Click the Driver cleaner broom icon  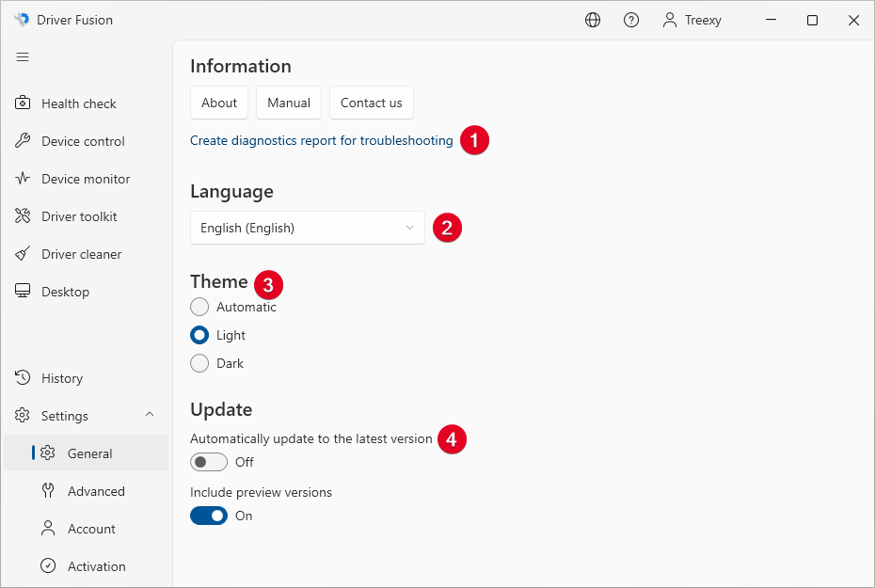[x=23, y=254]
